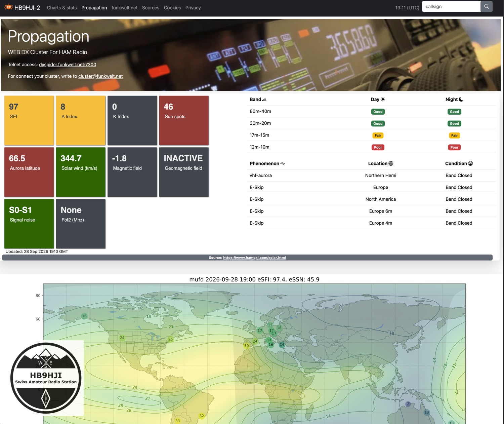
Task: Click the Day Good badge for 80m-40m
Action: pos(378,112)
